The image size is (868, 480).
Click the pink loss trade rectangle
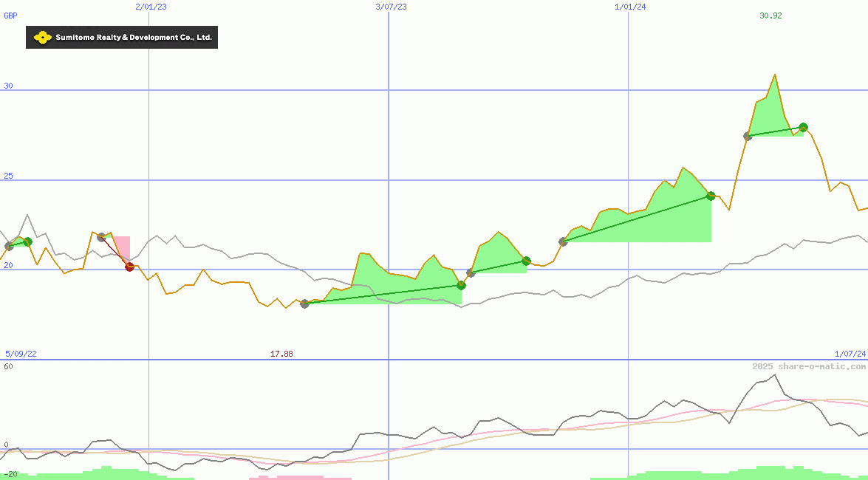pos(121,251)
